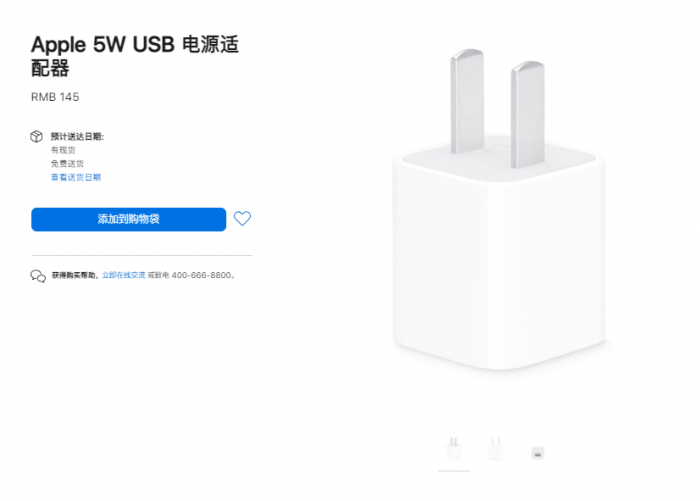The height and width of the screenshot is (501, 700).
Task: Click the large charger product image
Action: click(x=499, y=210)
